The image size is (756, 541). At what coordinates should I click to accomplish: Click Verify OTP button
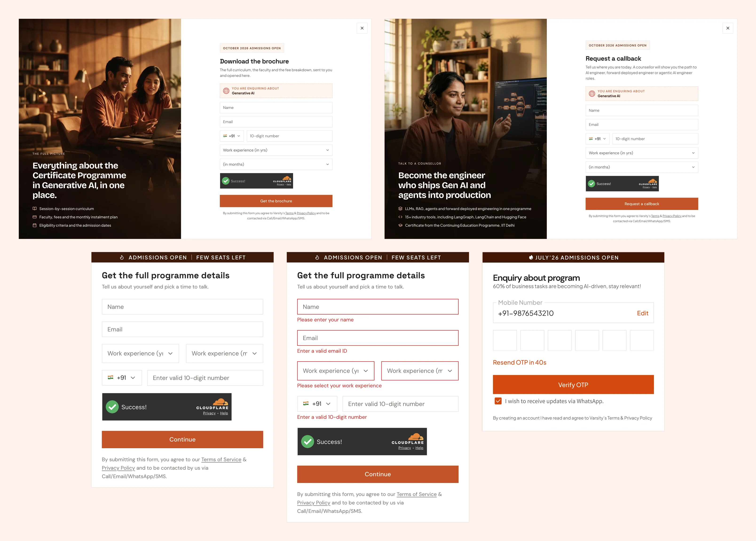click(x=573, y=385)
